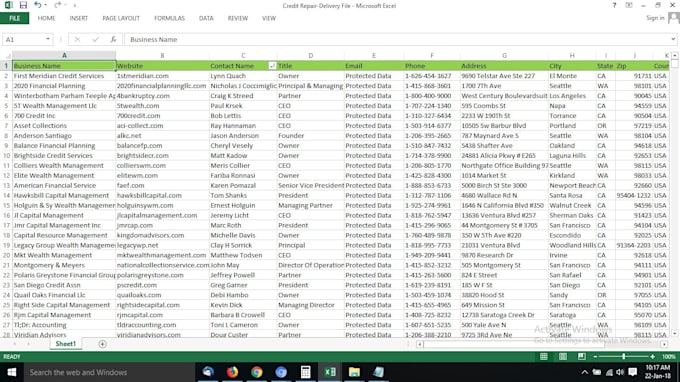Select cell Quail Oaks Financial Llc

coord(64,295)
